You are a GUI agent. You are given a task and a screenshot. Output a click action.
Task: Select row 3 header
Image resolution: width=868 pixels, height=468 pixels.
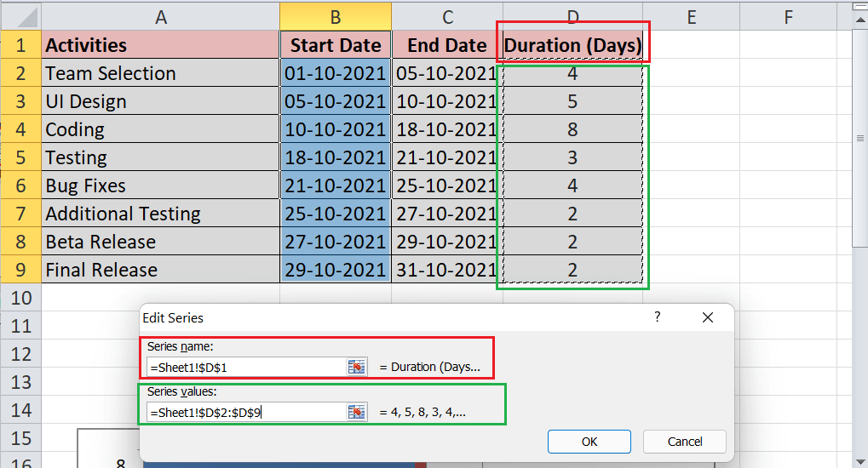coord(21,101)
